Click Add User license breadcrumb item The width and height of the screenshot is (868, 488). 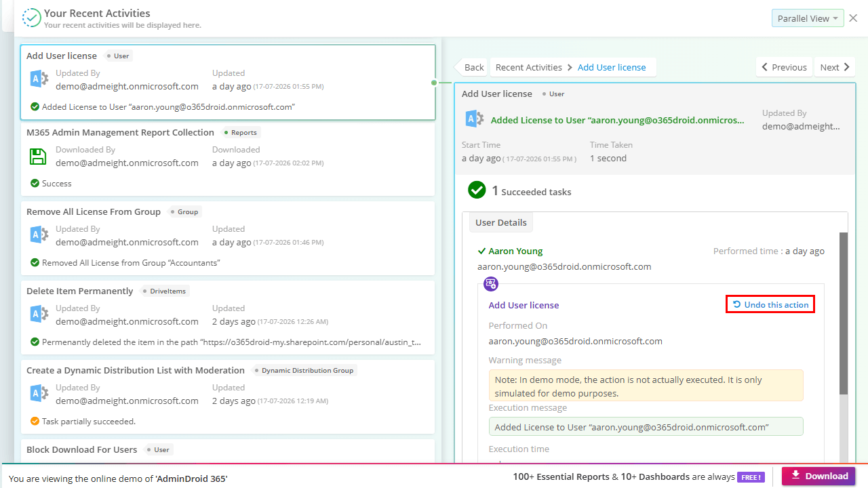[612, 67]
